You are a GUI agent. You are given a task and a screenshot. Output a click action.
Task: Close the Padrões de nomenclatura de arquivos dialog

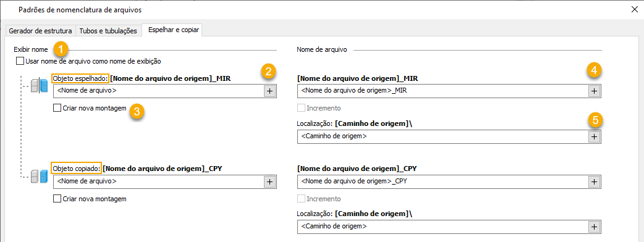(x=634, y=10)
